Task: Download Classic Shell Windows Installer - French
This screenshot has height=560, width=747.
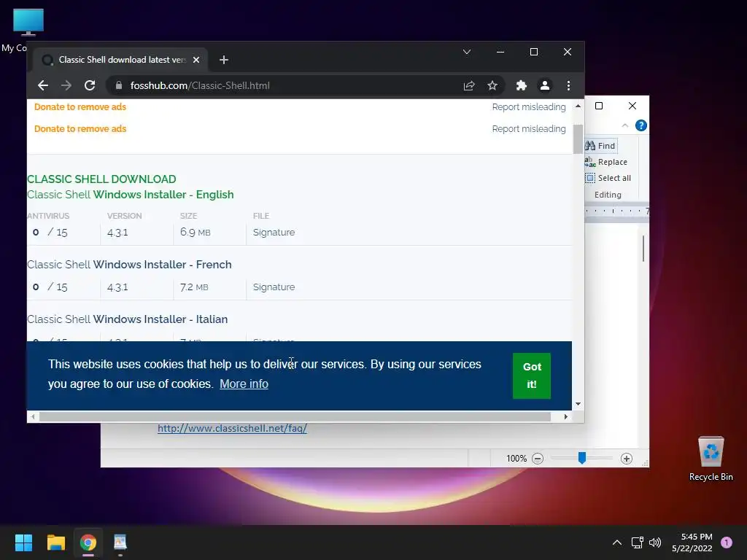Action: [x=129, y=265]
